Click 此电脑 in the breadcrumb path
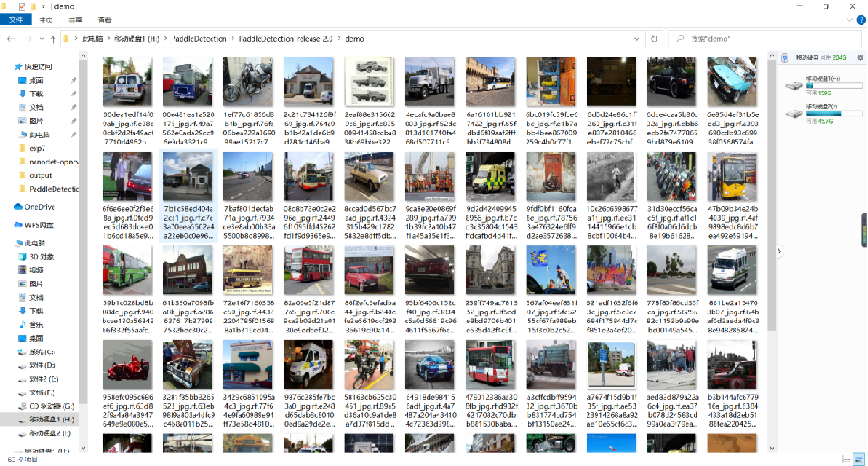The image size is (868, 466). (93, 39)
